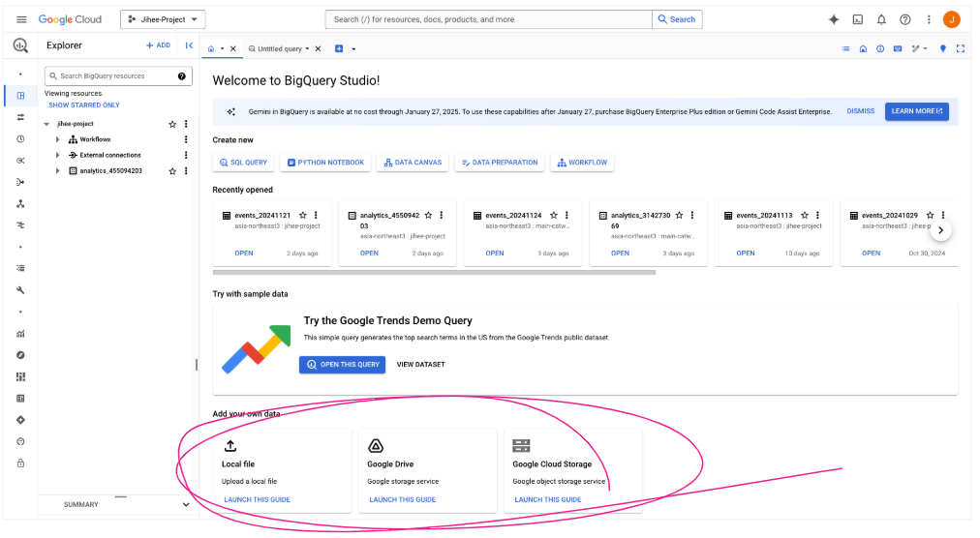Viewport: 980px width, 538px height.
Task: Click the SQL QUERY button
Action: [x=243, y=163]
